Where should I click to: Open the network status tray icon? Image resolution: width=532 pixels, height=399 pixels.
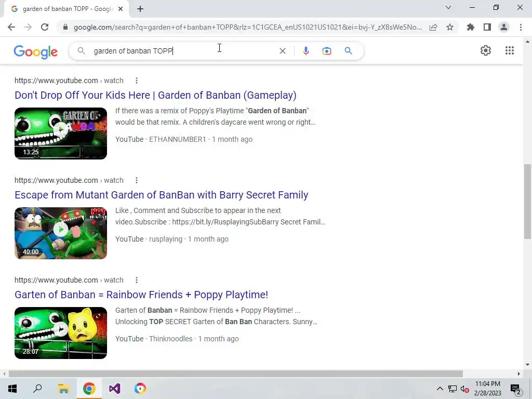point(453,389)
